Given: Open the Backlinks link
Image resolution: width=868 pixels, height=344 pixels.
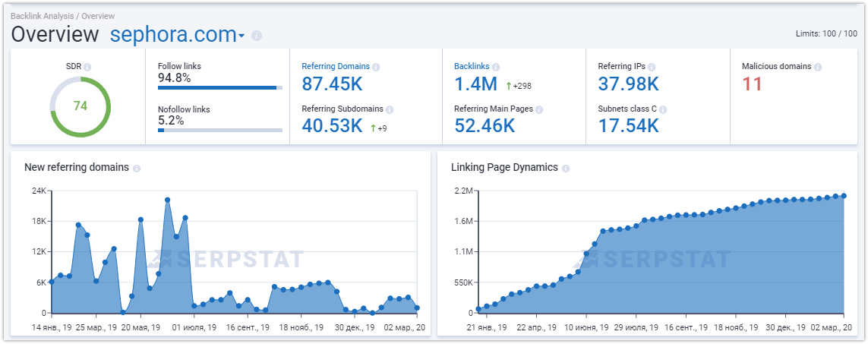Looking at the screenshot, I should [472, 66].
